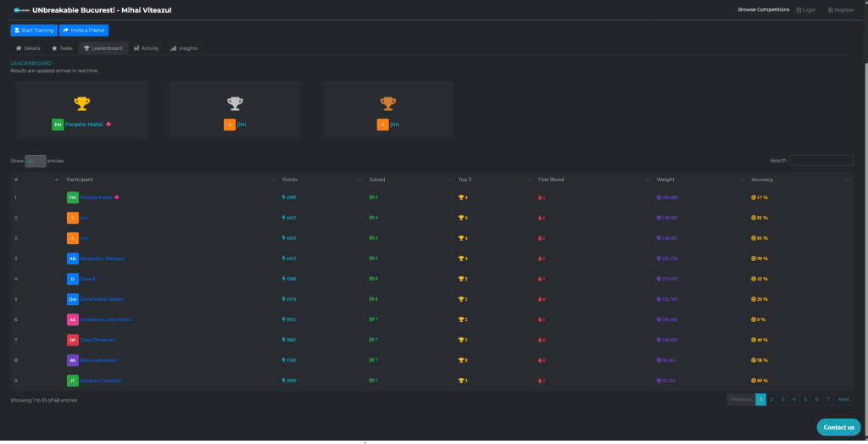Click the red DP avatar for Deea Parascan
The image size is (868, 444).
point(72,340)
